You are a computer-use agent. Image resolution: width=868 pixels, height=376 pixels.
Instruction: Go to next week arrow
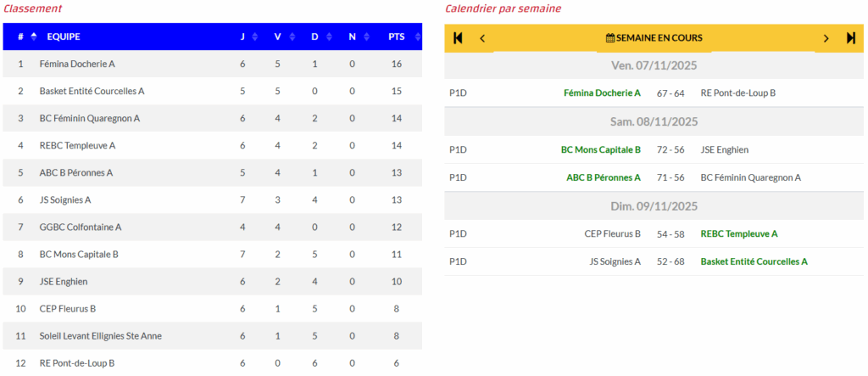pyautogui.click(x=826, y=38)
